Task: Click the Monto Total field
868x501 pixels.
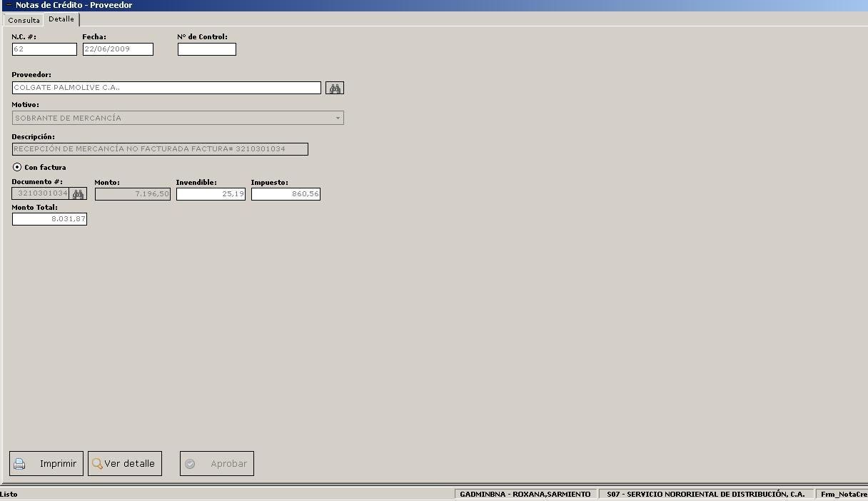Action: tap(49, 219)
